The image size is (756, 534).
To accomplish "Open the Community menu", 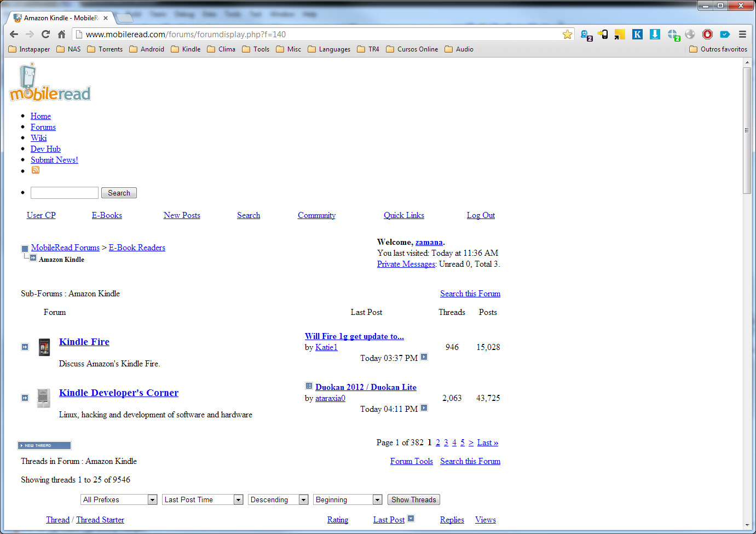I will [x=316, y=215].
